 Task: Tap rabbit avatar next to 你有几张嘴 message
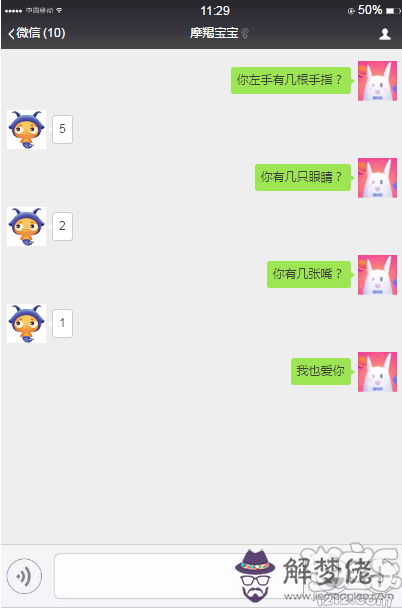point(377,275)
